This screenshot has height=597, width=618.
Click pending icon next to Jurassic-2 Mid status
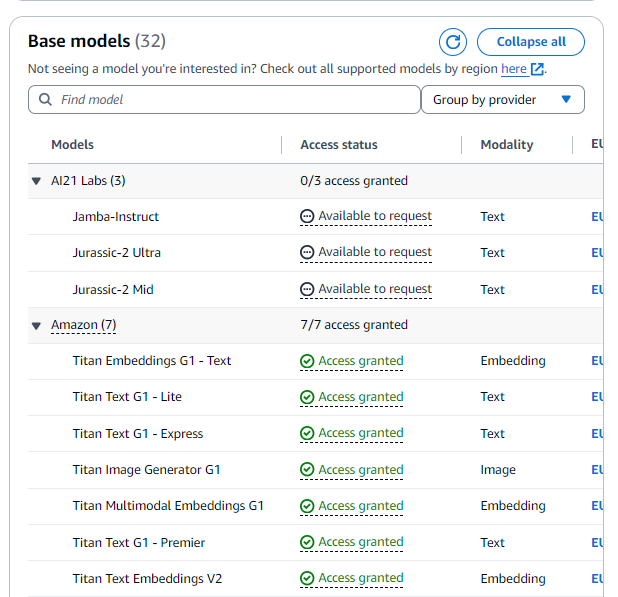point(307,289)
